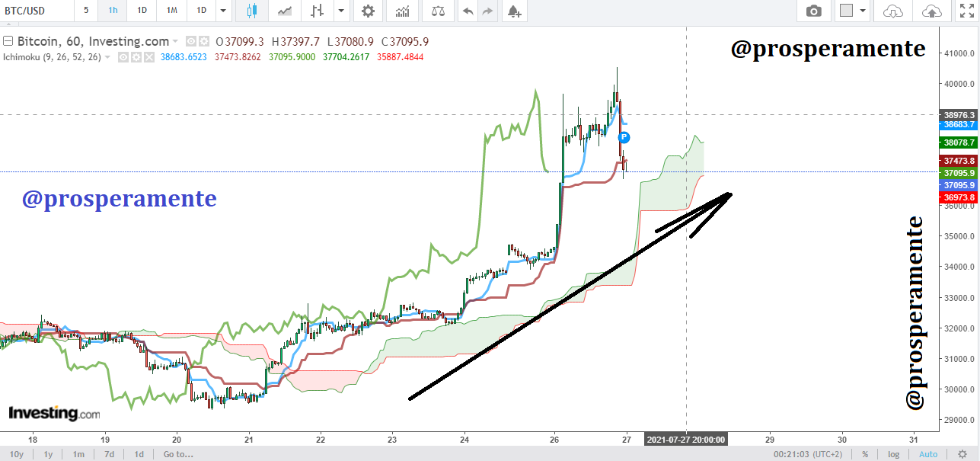The width and height of the screenshot is (980, 461).
Task: Remove the Ichimoku indicator with X icon
Action: click(x=148, y=57)
